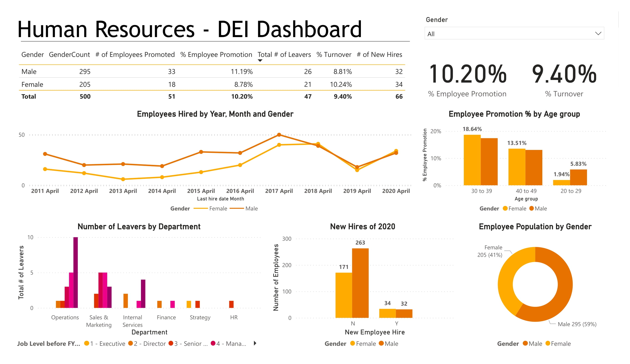Sort table by GenderCount column header

point(69,54)
